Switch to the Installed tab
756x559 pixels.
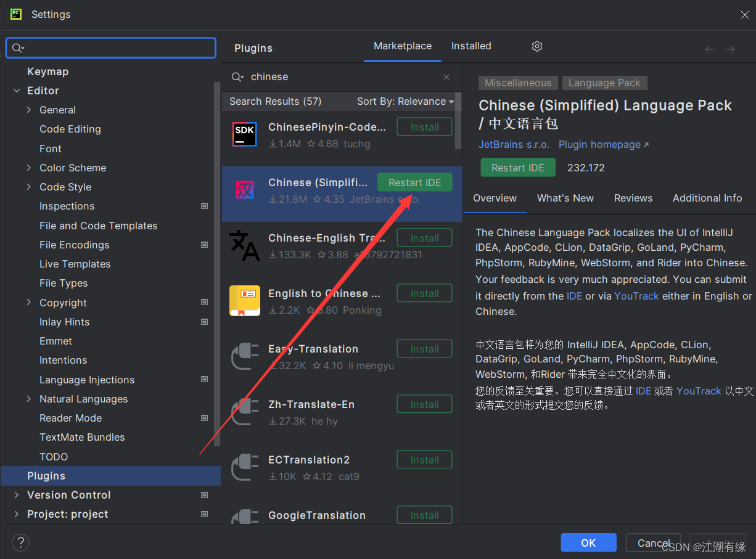pos(471,46)
